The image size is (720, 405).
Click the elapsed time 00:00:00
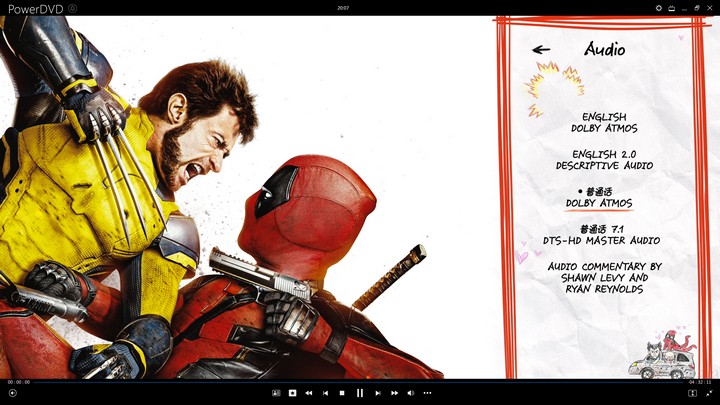point(19,382)
